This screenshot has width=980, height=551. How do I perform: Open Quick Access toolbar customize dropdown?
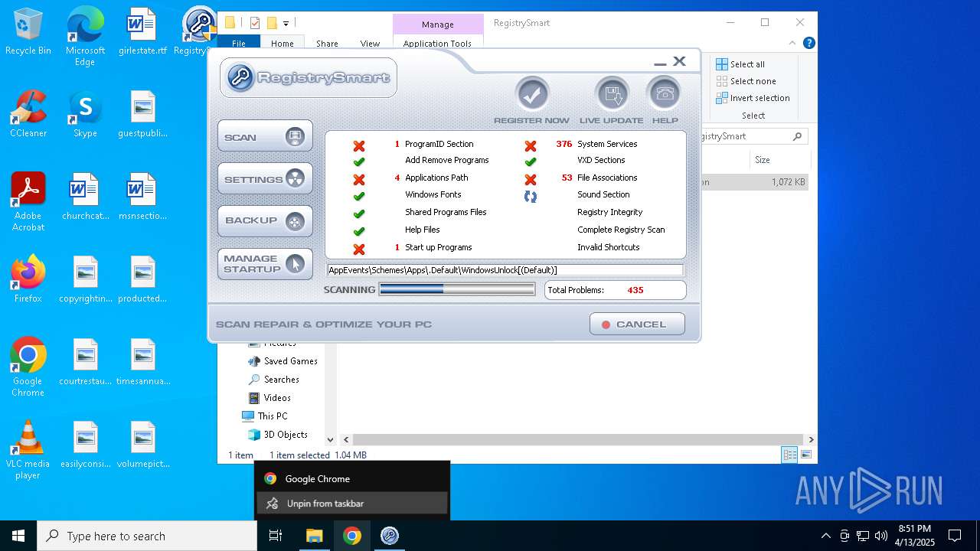coord(286,24)
